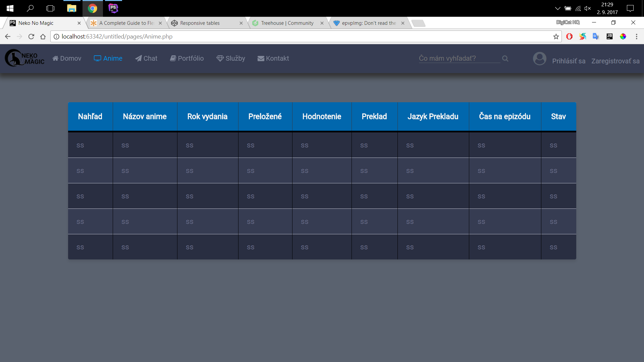Bookmark page with the star icon
Screen dimensions: 644x362
(556, 37)
